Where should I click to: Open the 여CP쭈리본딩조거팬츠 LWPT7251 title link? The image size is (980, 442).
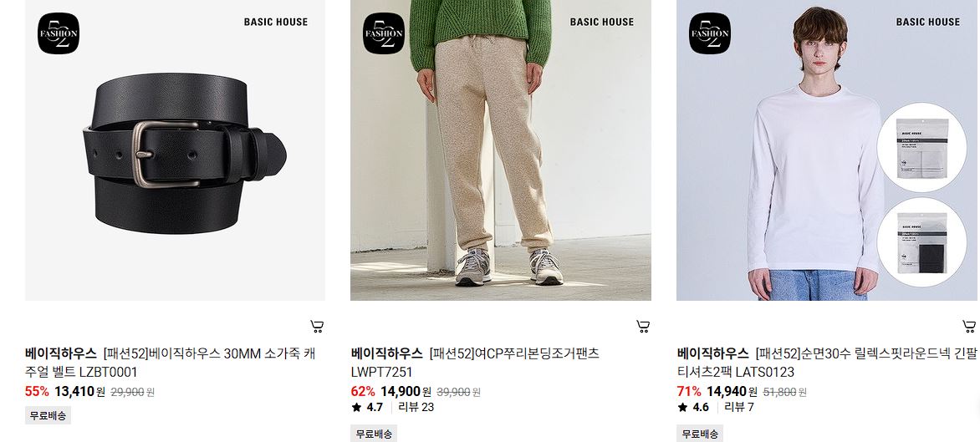(475, 363)
